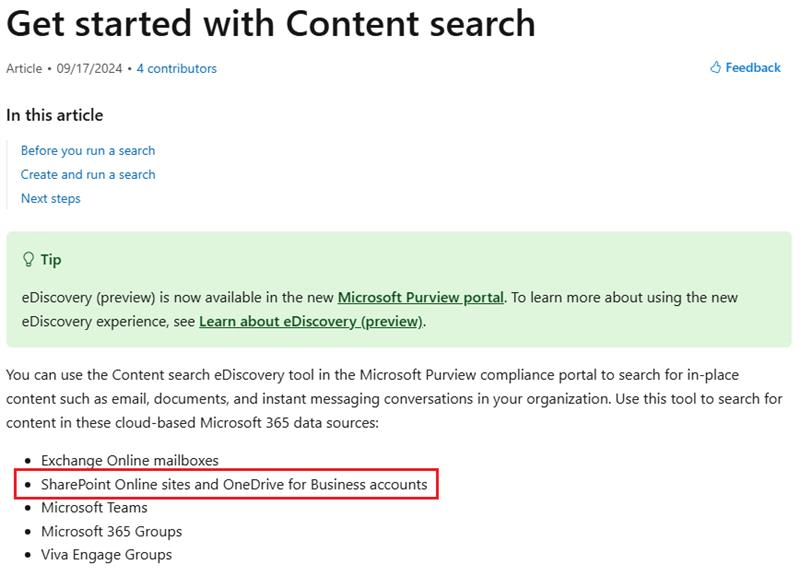Submit feedback via the Feedback button
Image resolution: width=800 pixels, height=576 pixels.
[753, 67]
